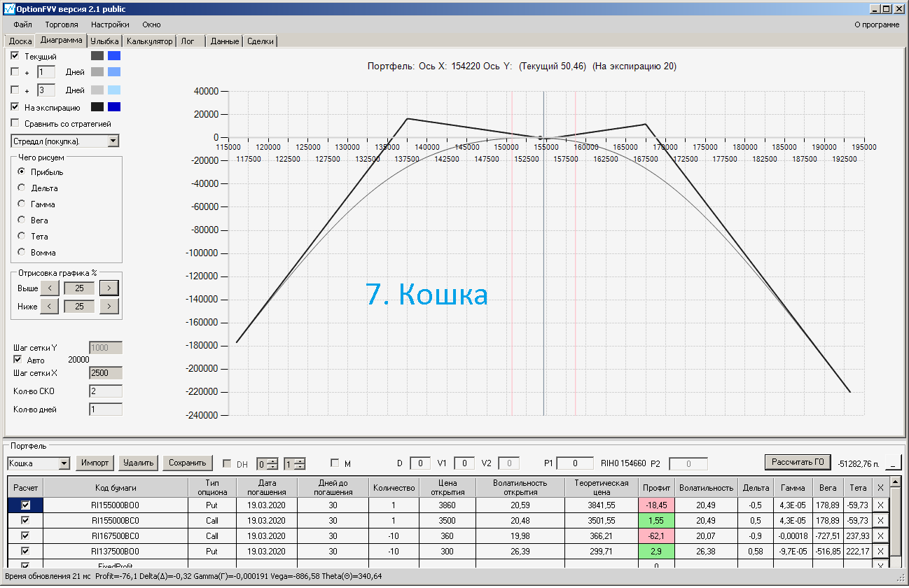Screen dimensions: 909x588
Task: Enable the '+3 Дней' curve checkbox
Action: pos(15,90)
